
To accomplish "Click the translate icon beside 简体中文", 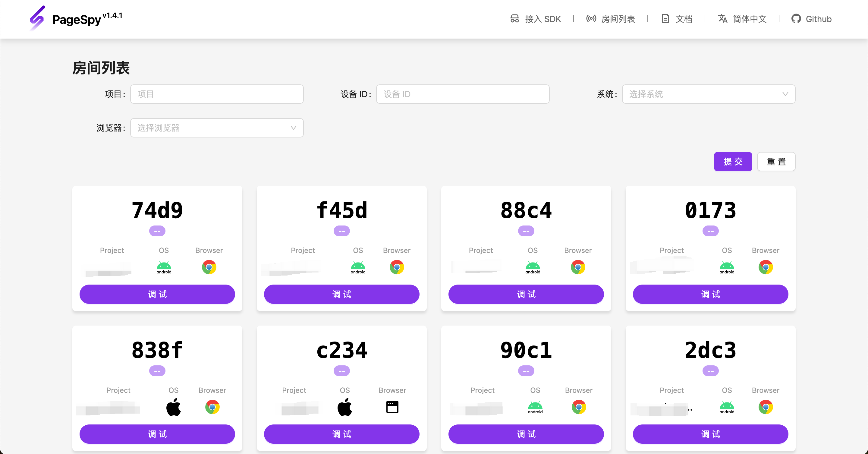I will [723, 19].
